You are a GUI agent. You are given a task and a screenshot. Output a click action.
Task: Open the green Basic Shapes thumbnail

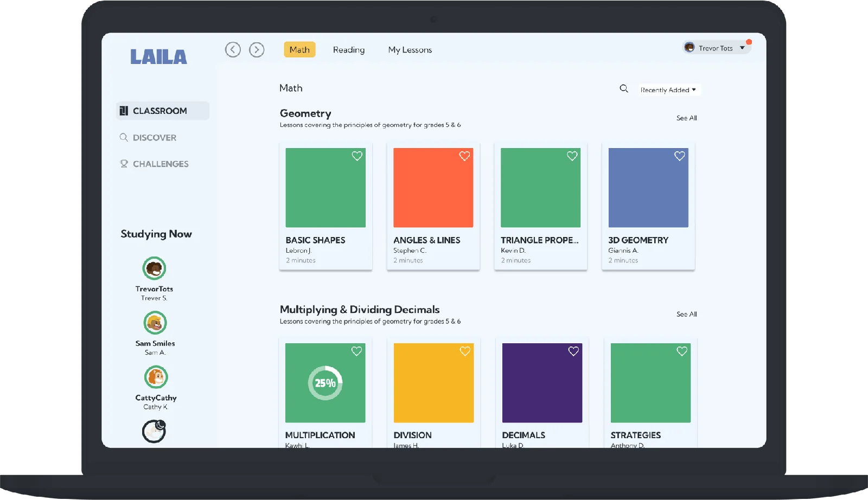coord(325,188)
